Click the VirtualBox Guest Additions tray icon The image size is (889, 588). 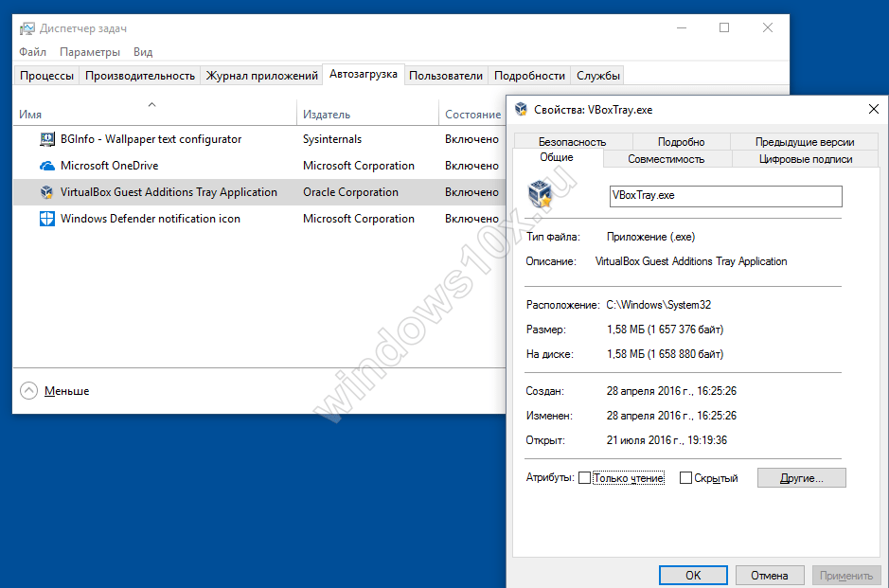point(47,192)
